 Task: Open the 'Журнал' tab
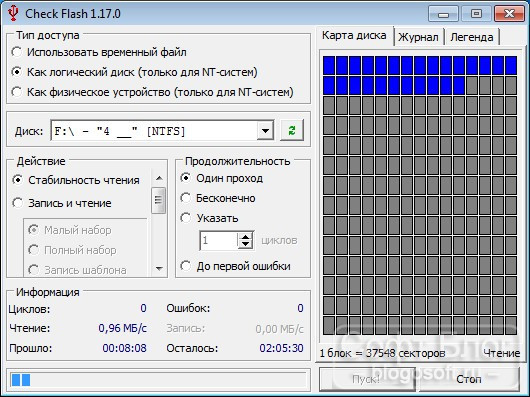point(418,37)
